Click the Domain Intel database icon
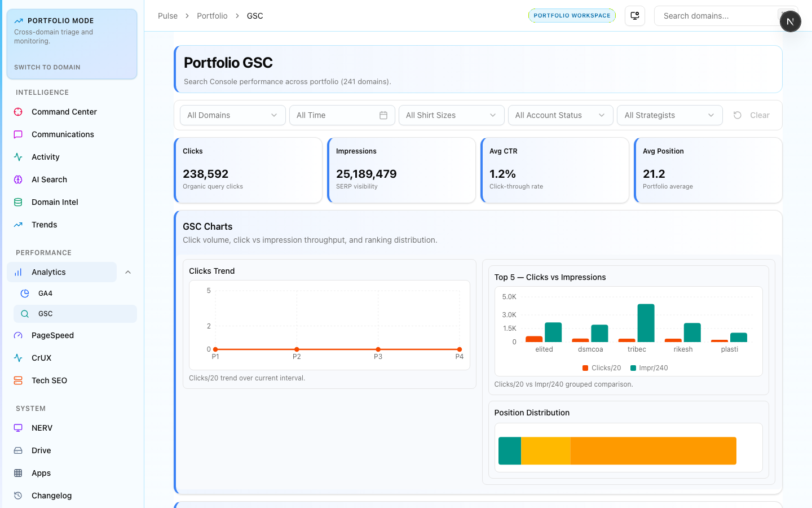 [18, 202]
